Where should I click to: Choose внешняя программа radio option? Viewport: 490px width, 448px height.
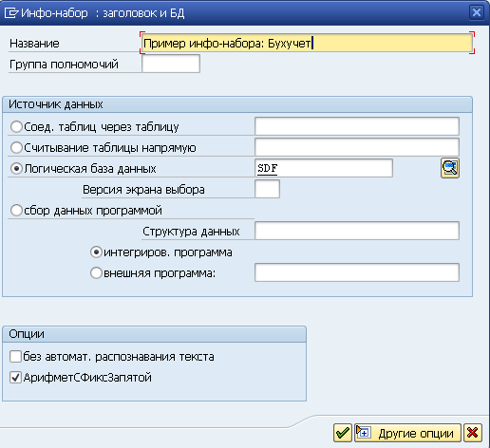click(x=96, y=273)
